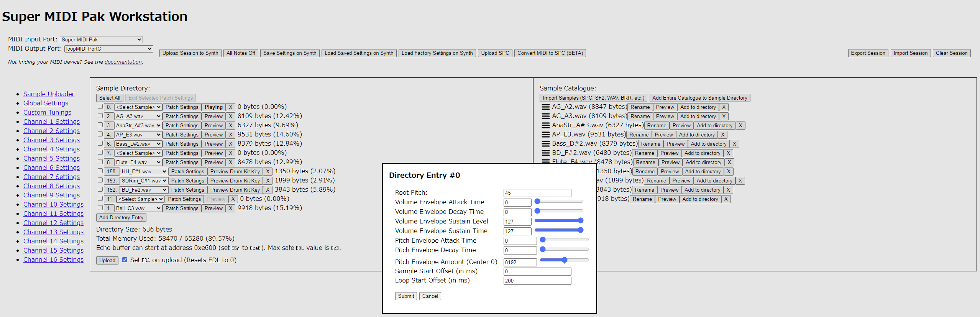Remove drum entry 153 SDRim_C#1.wav via X

click(268, 181)
